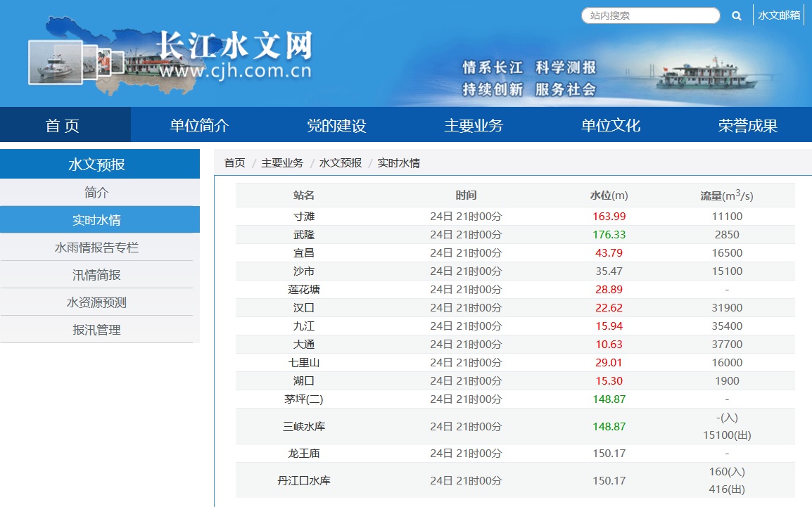Screen dimensions: 812x507
Task: Click the 站内搜索 search field
Action: pyautogui.click(x=650, y=15)
